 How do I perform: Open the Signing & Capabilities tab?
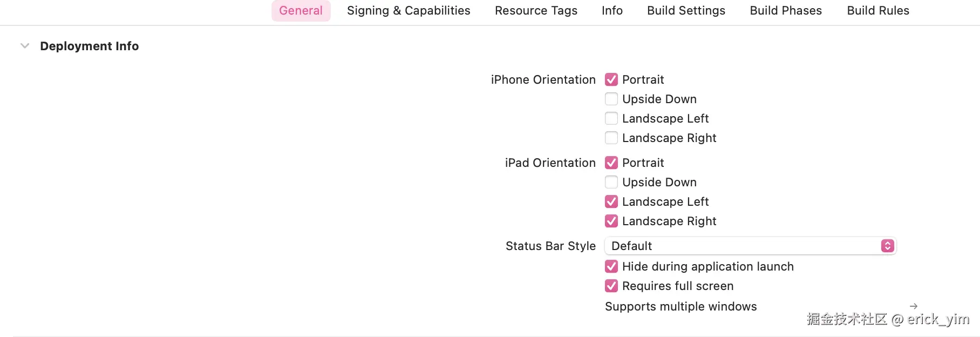tap(409, 11)
